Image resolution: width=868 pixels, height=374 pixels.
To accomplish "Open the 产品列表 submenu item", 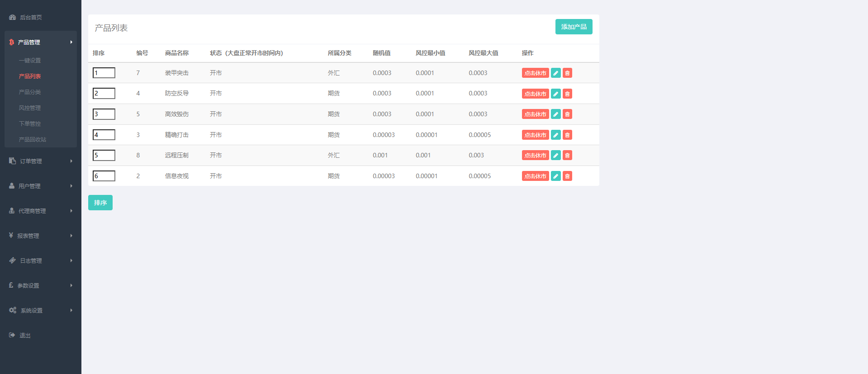I will [x=30, y=76].
